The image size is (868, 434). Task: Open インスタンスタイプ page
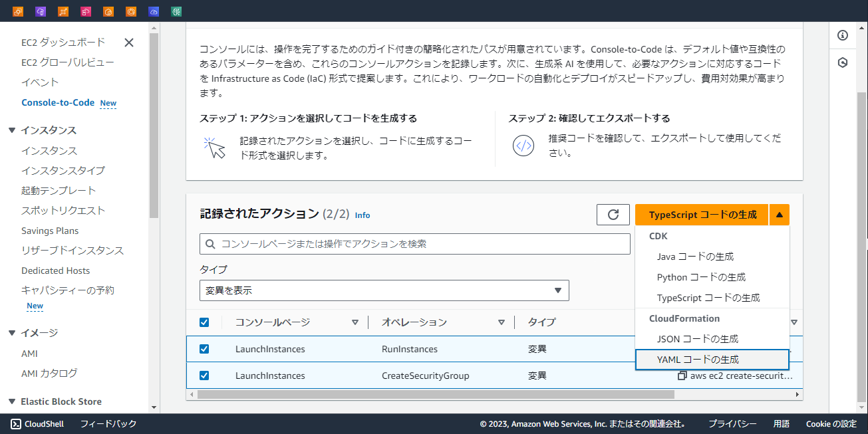coord(63,170)
